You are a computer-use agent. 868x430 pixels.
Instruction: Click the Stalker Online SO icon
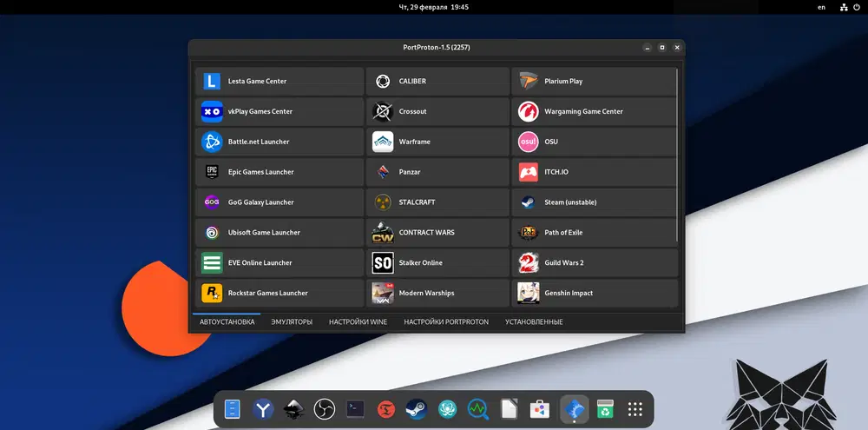coord(383,262)
